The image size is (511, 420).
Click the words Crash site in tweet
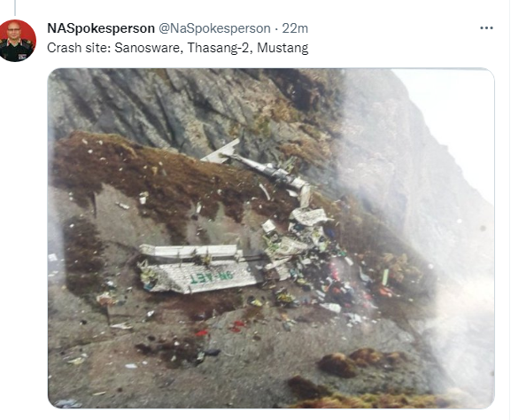pyautogui.click(x=79, y=48)
